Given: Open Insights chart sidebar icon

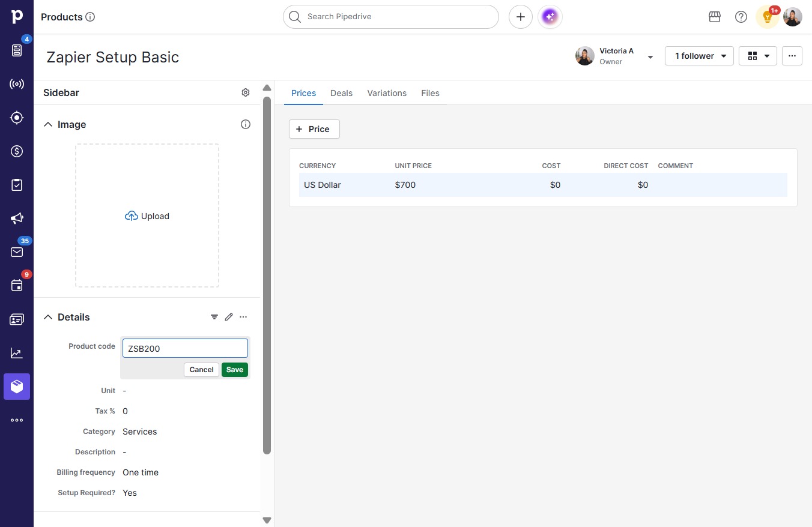Looking at the screenshot, I should point(17,353).
